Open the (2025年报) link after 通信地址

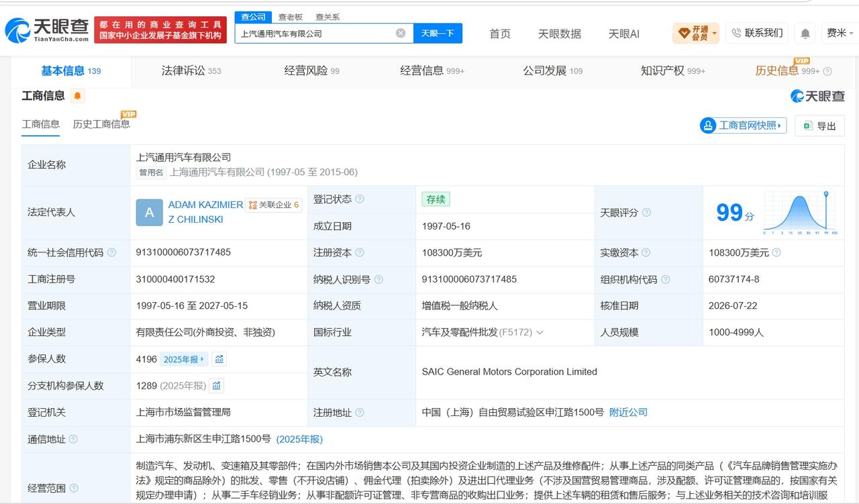click(x=299, y=439)
